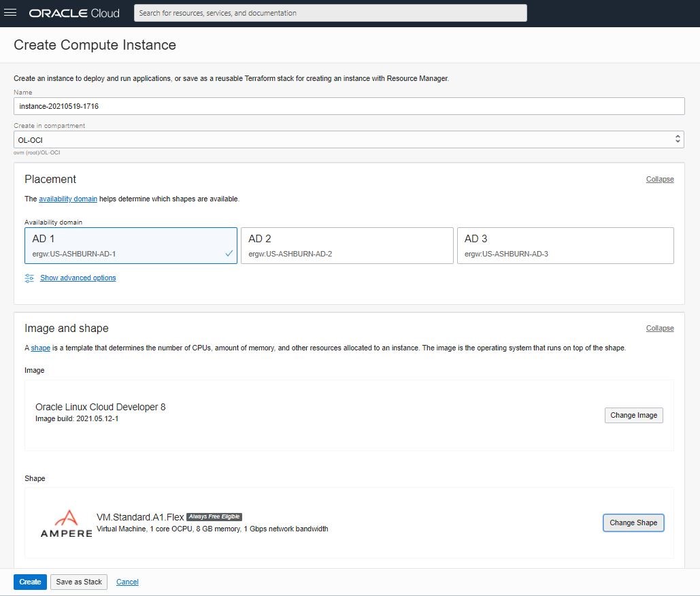The height and width of the screenshot is (596, 700).
Task: Click the Change Shape button
Action: pyautogui.click(x=633, y=523)
